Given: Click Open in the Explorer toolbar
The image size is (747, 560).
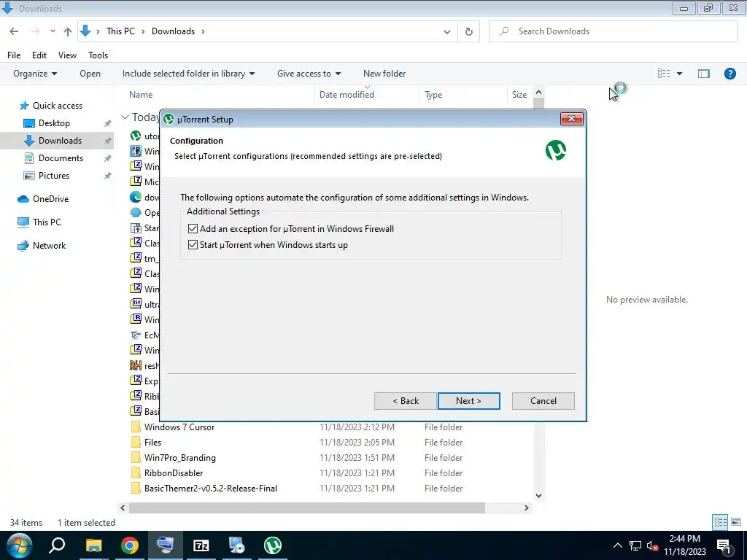Looking at the screenshot, I should click(90, 74).
